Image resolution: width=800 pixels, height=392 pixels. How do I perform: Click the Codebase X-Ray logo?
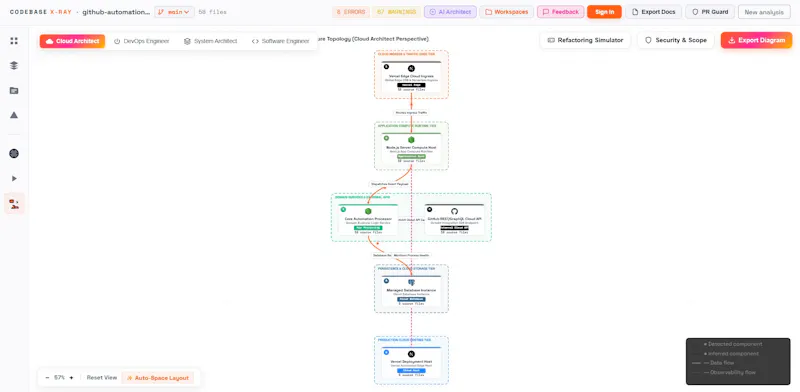pos(41,12)
